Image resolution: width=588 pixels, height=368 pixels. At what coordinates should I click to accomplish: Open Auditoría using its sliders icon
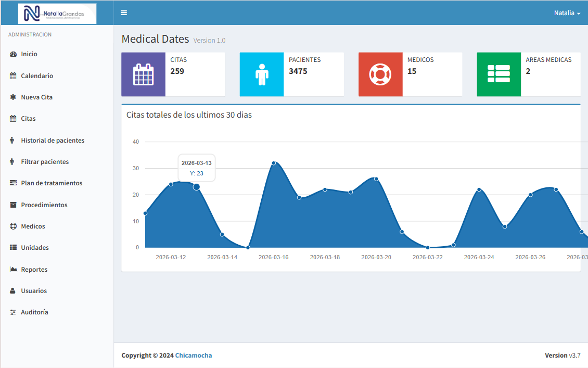[12, 312]
